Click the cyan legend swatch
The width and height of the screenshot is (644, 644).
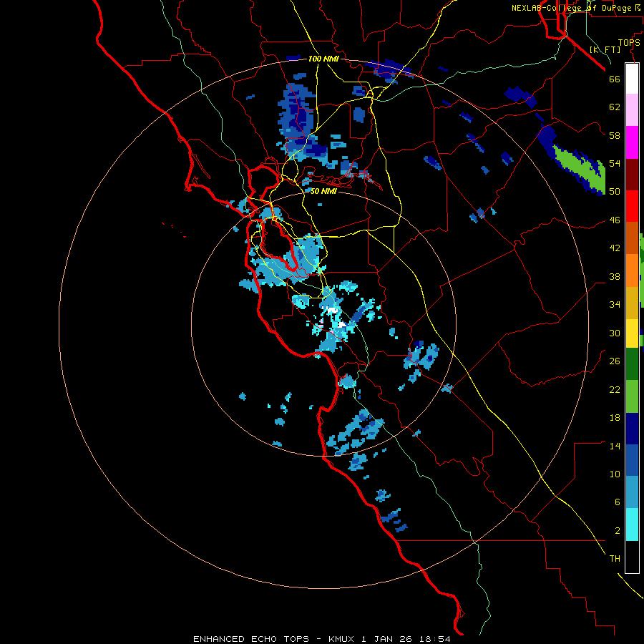(x=632, y=525)
